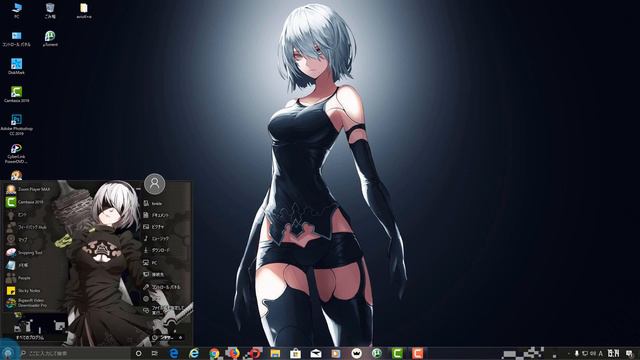The height and width of the screenshot is (360, 640).
Task: Open the Recycle Bin desktop icon
Action: pos(50,10)
